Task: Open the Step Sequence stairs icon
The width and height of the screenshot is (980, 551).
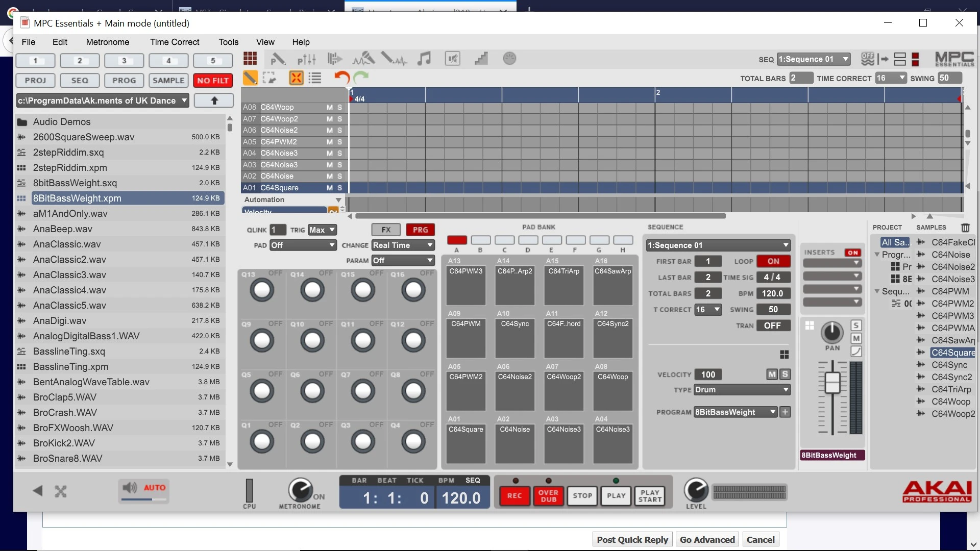Action: coord(481,59)
